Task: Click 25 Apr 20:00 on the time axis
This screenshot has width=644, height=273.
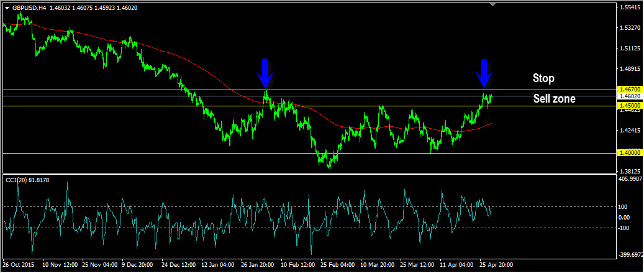Action: 497,264
